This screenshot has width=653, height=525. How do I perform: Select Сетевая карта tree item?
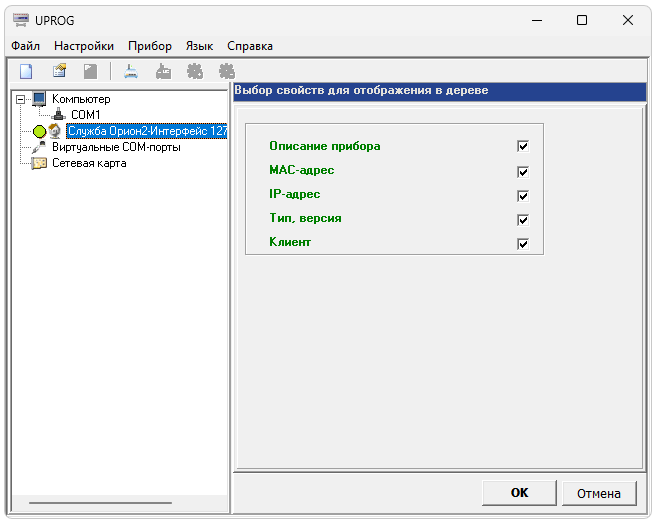pyautogui.click(x=89, y=163)
